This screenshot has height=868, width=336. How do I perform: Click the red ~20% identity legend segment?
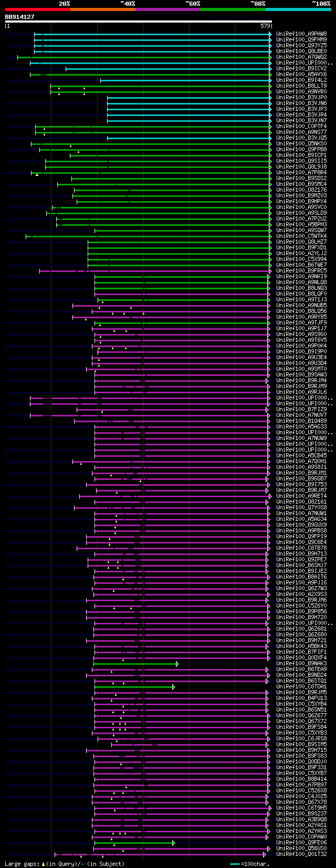[x=37, y=9]
